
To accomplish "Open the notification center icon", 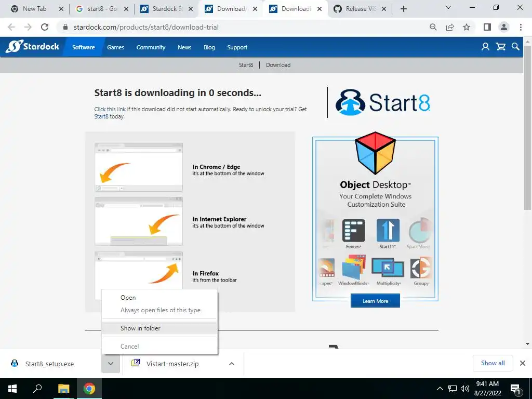I will point(516,389).
